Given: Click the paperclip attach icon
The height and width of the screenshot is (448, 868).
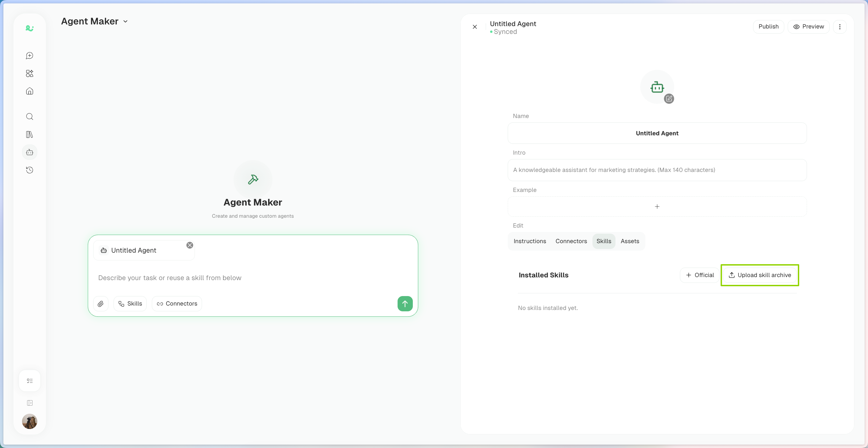Looking at the screenshot, I should point(101,304).
